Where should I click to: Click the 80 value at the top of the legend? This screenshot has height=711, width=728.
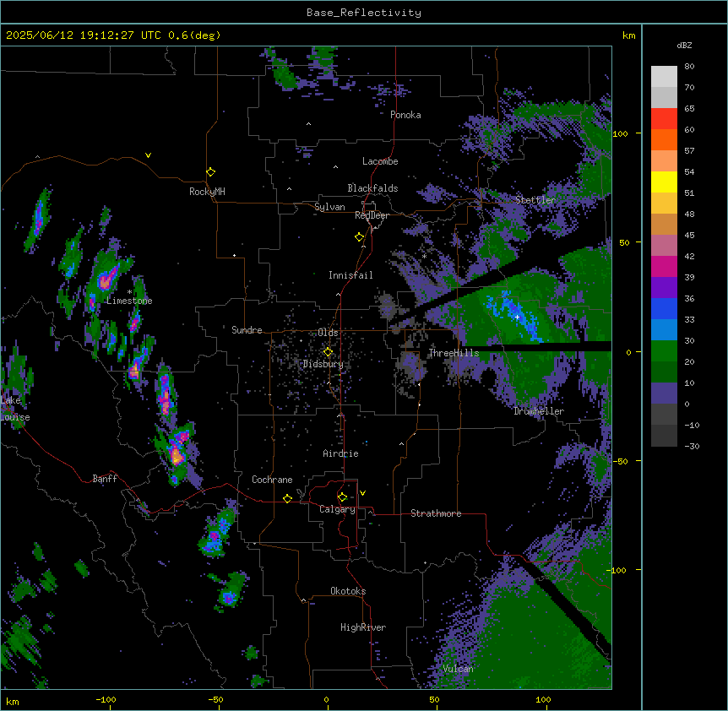pos(689,67)
